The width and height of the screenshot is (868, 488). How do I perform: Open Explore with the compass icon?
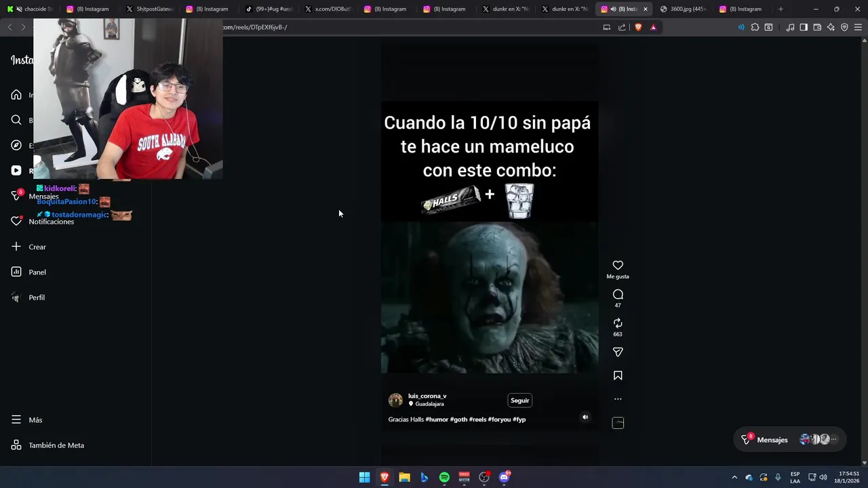(x=16, y=145)
